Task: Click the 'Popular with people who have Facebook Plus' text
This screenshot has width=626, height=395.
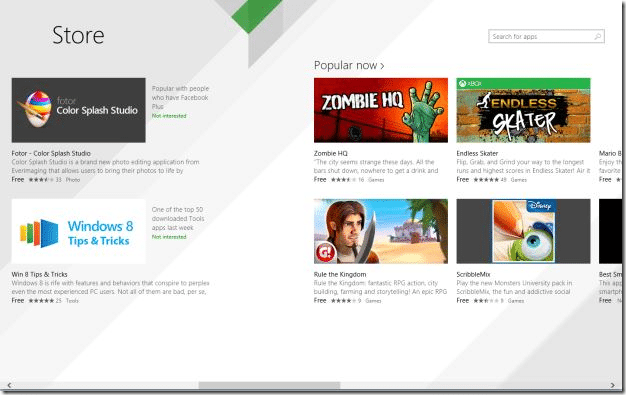Action: (180, 97)
